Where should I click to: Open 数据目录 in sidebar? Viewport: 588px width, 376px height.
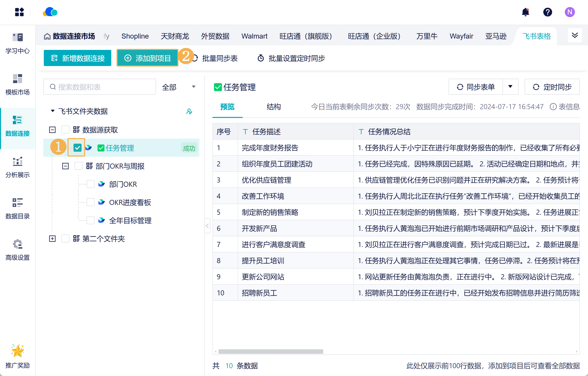click(x=17, y=209)
